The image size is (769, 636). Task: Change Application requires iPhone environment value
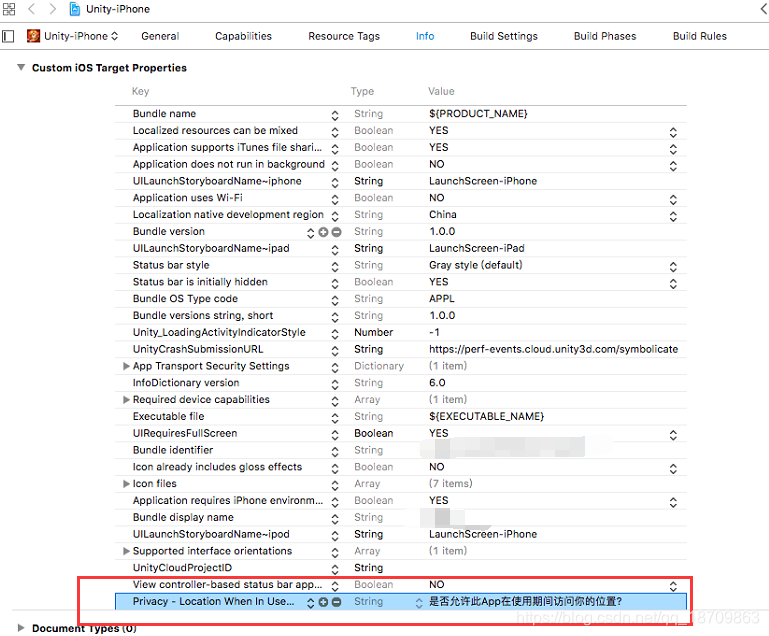click(673, 502)
